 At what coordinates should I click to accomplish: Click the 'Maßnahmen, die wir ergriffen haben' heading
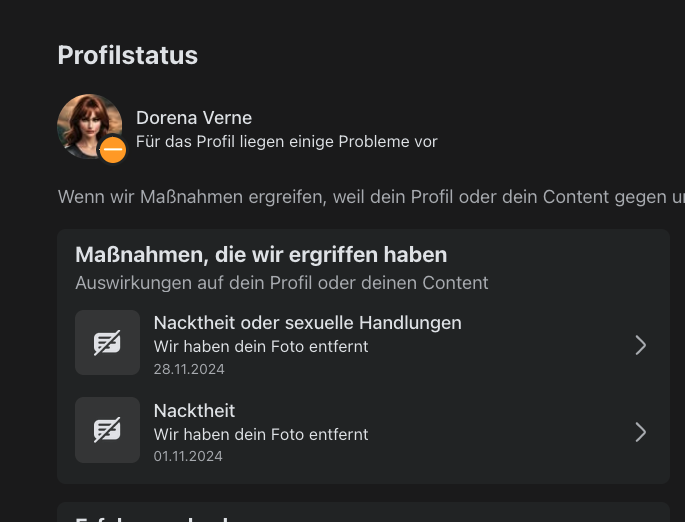[x=260, y=255]
